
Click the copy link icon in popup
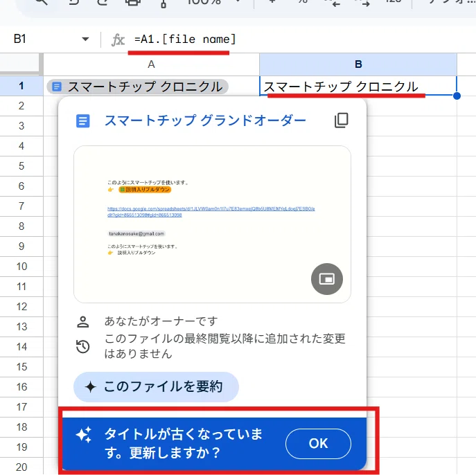point(341,120)
